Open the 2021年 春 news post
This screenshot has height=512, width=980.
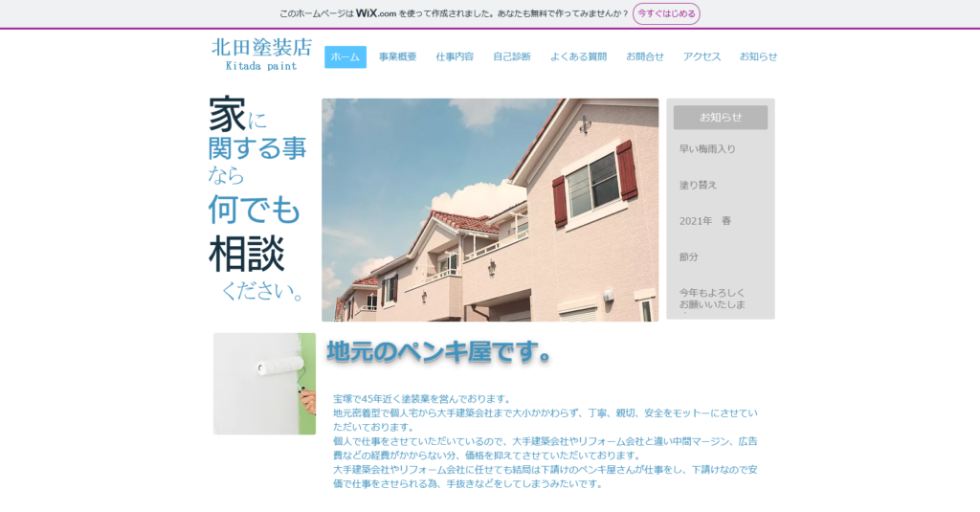point(705,221)
